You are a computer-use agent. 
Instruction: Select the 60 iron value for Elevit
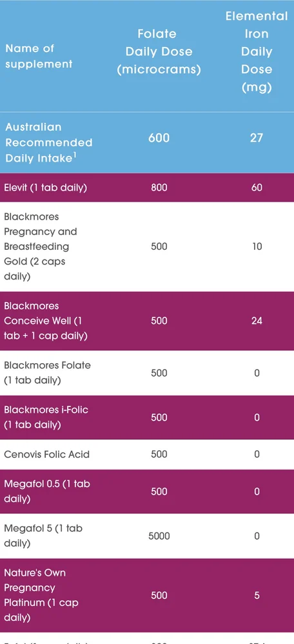257,187
